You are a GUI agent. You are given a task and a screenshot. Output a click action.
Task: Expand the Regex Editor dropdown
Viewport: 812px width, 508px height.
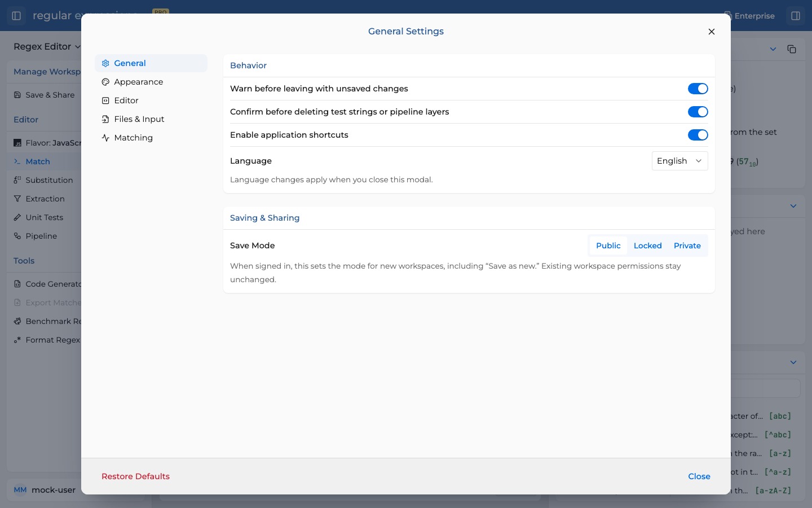[x=47, y=46]
